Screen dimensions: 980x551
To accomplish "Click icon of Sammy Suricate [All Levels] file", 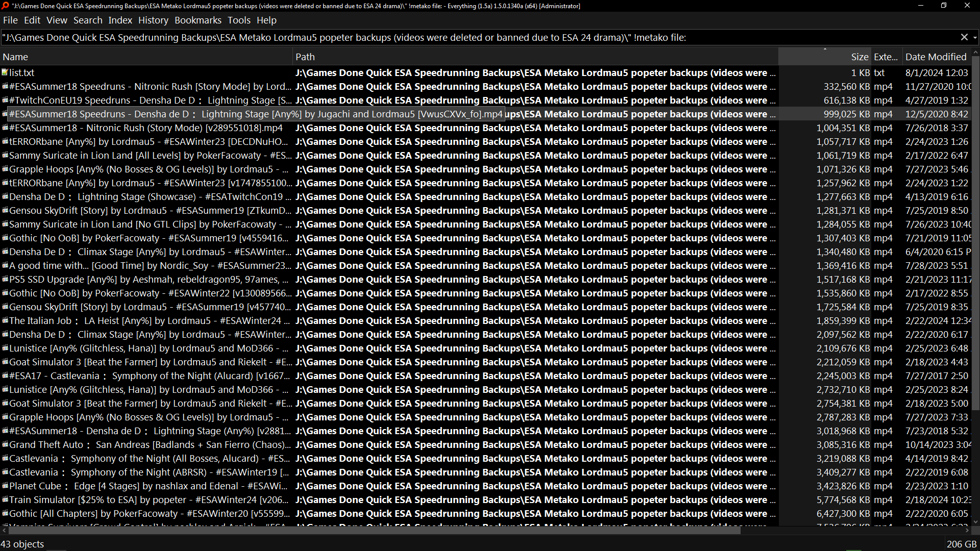I will tap(5, 155).
